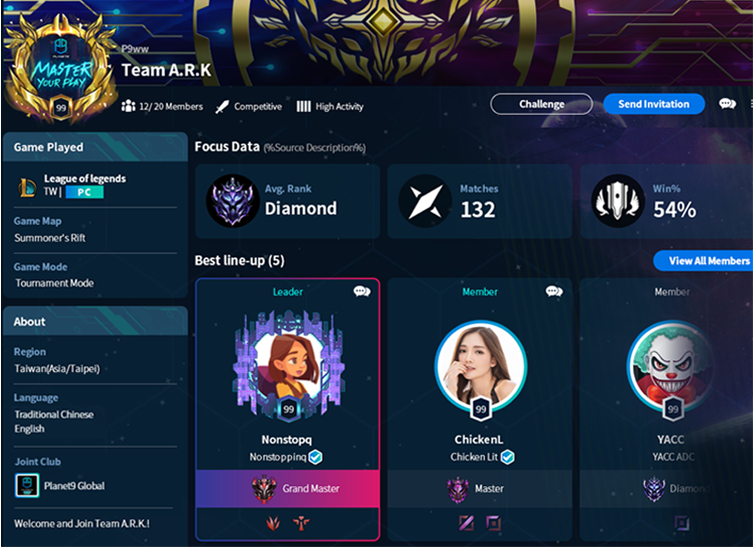Open YACC's clown avatar
The width and height of the screenshot is (753, 547).
tap(671, 366)
